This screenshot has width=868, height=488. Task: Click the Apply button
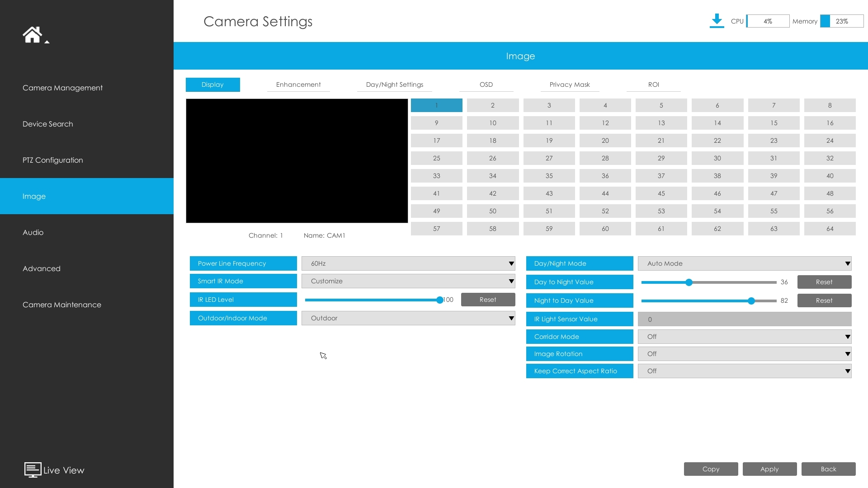click(x=769, y=469)
